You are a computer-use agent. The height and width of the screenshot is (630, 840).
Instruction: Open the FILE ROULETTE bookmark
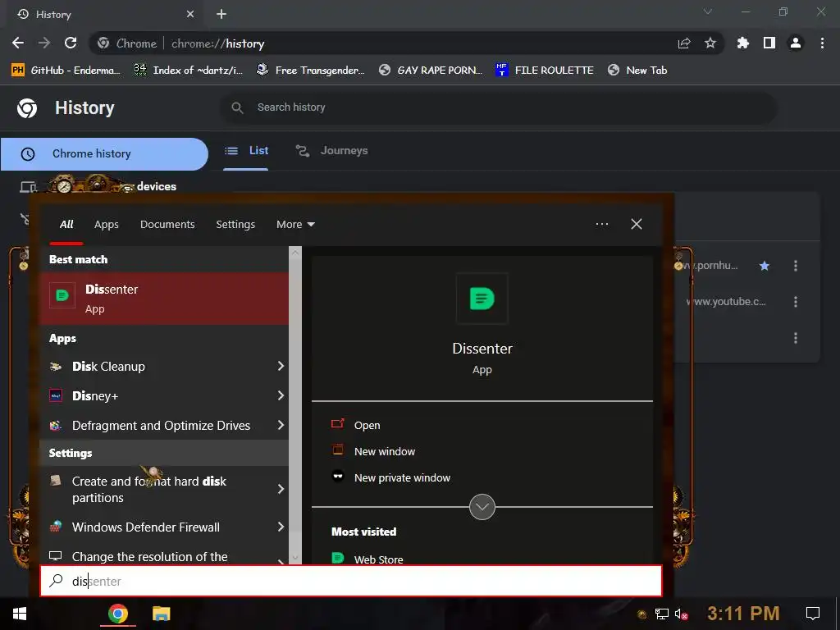coord(545,71)
